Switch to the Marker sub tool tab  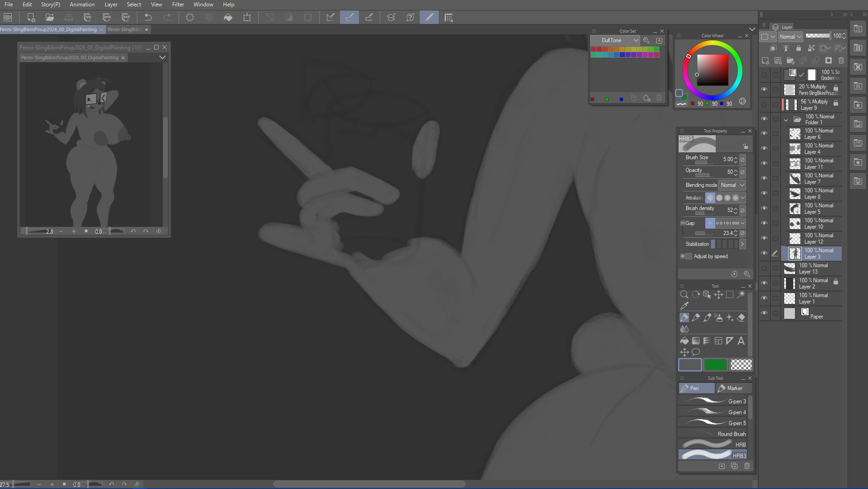click(733, 388)
